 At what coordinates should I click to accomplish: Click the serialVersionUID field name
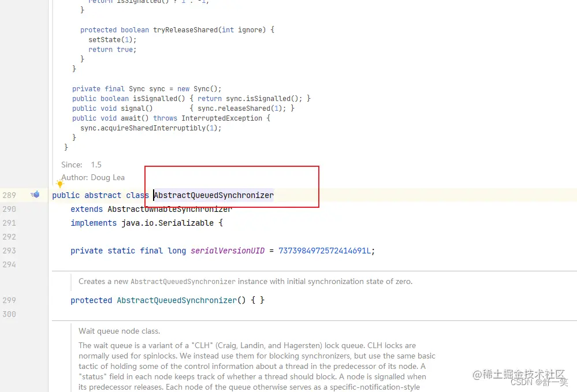tap(228, 251)
